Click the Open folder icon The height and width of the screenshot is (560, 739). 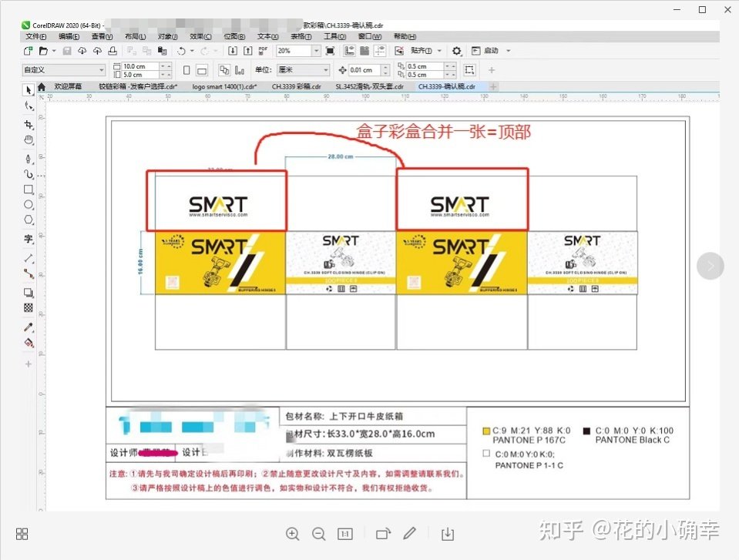[43, 50]
